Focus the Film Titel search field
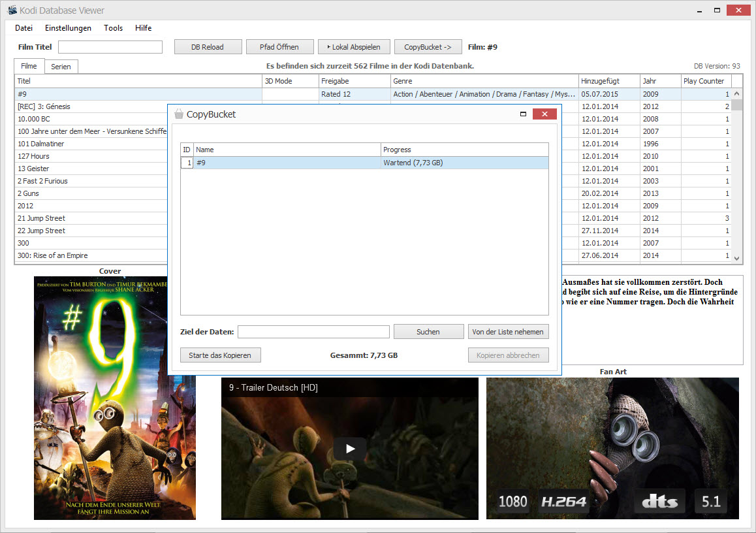This screenshot has width=756, height=533. click(x=110, y=47)
